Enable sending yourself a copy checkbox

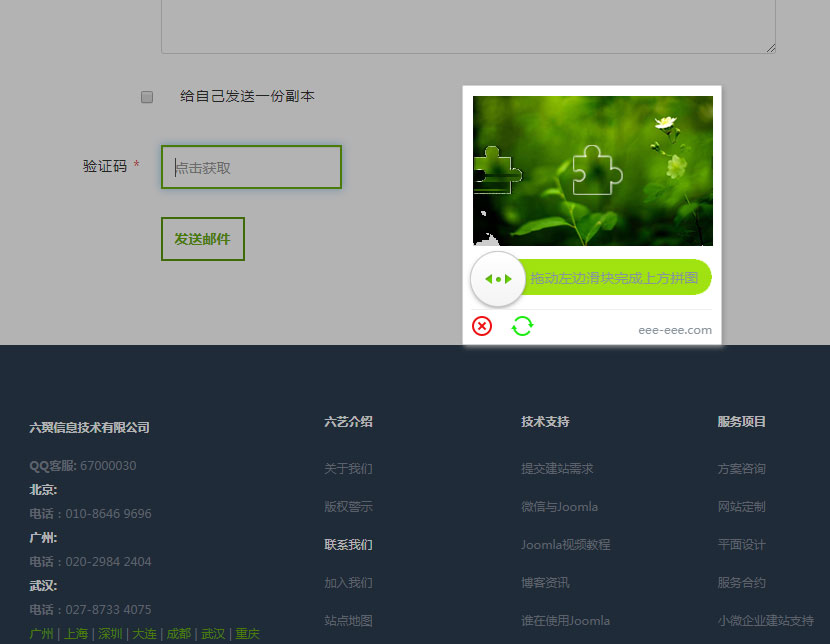(147, 97)
